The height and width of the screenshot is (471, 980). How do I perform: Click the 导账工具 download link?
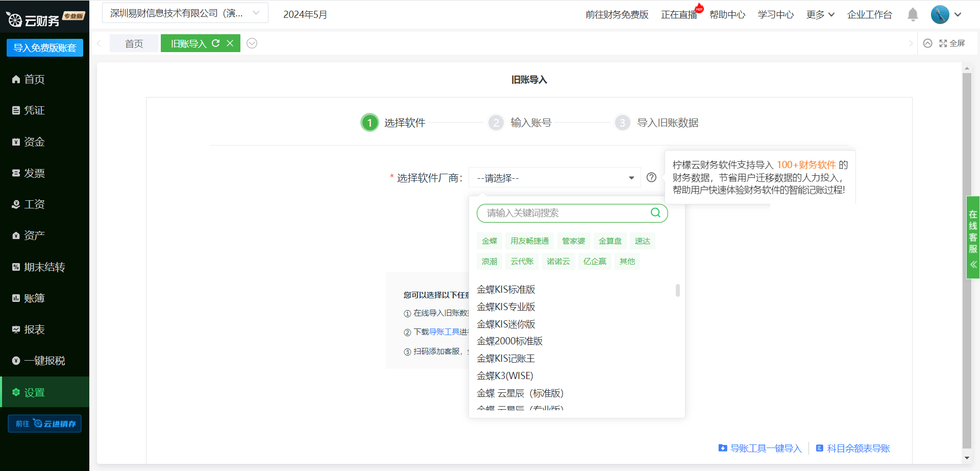point(444,332)
